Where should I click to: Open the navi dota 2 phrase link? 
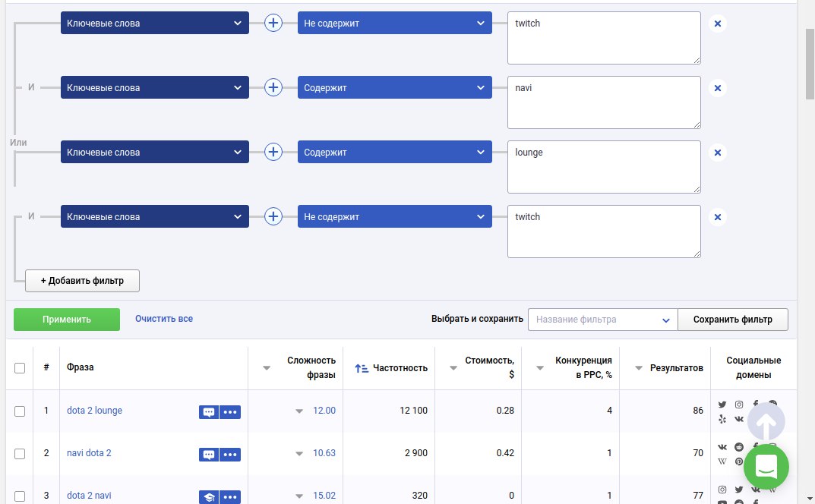[x=89, y=453]
